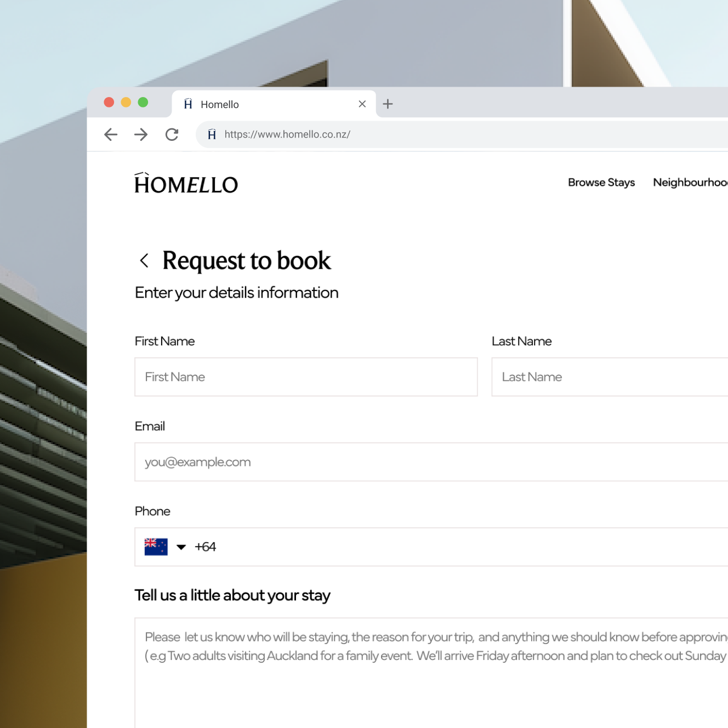
Task: Close the browser window with the red button
Action: point(109,103)
